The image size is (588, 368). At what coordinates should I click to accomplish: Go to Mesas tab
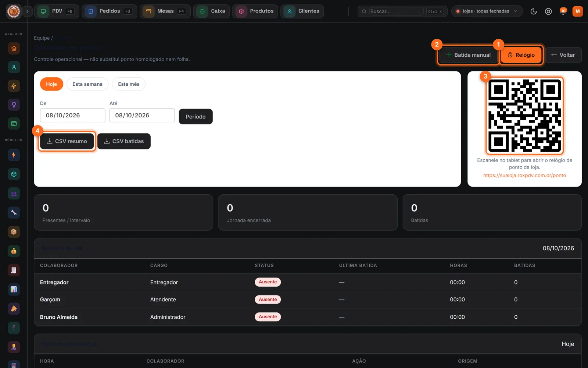[165, 11]
